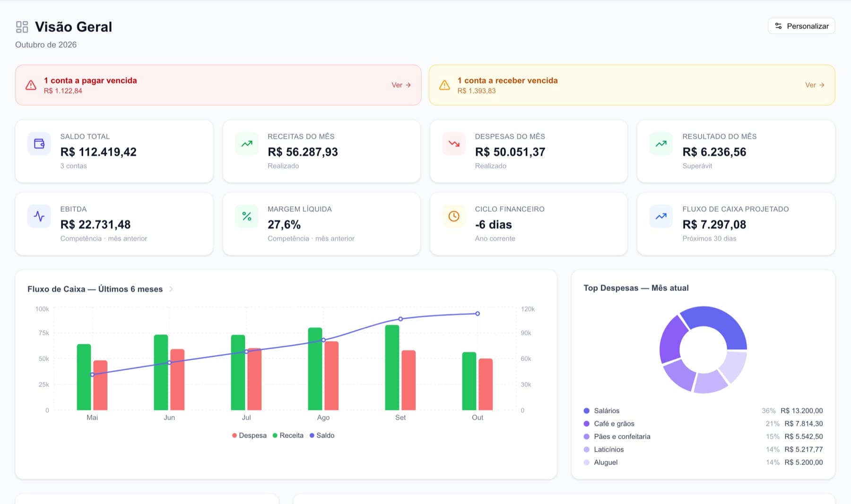The image size is (851, 504).
Task: Open Ver link for conta a pagar vencida
Action: (401, 85)
